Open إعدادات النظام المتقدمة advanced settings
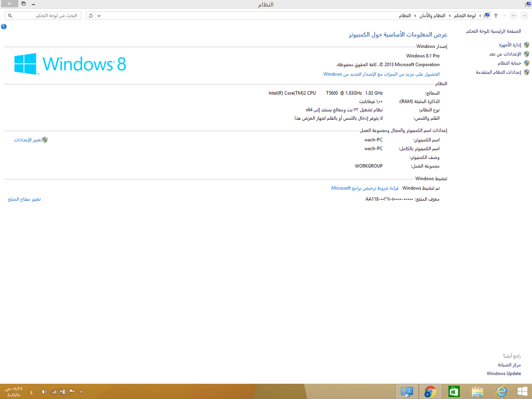Screen dimensions: 532x399 498,72
